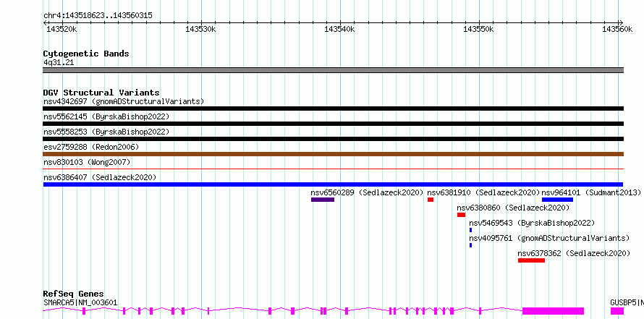Click the black bar for nsv5558253
Viewport: 644px width, 319px height.
(334, 139)
